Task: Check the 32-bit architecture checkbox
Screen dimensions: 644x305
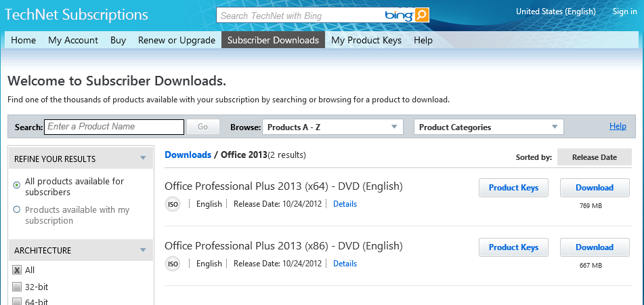Action: point(18,287)
